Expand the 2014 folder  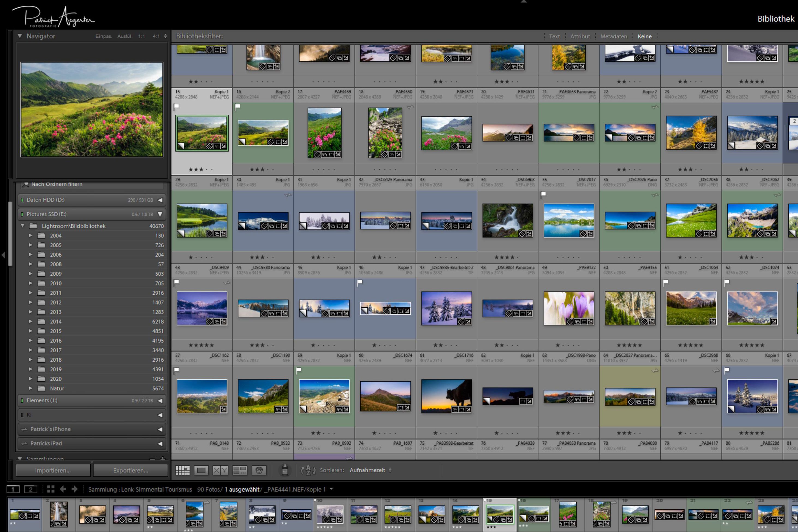coord(31,321)
